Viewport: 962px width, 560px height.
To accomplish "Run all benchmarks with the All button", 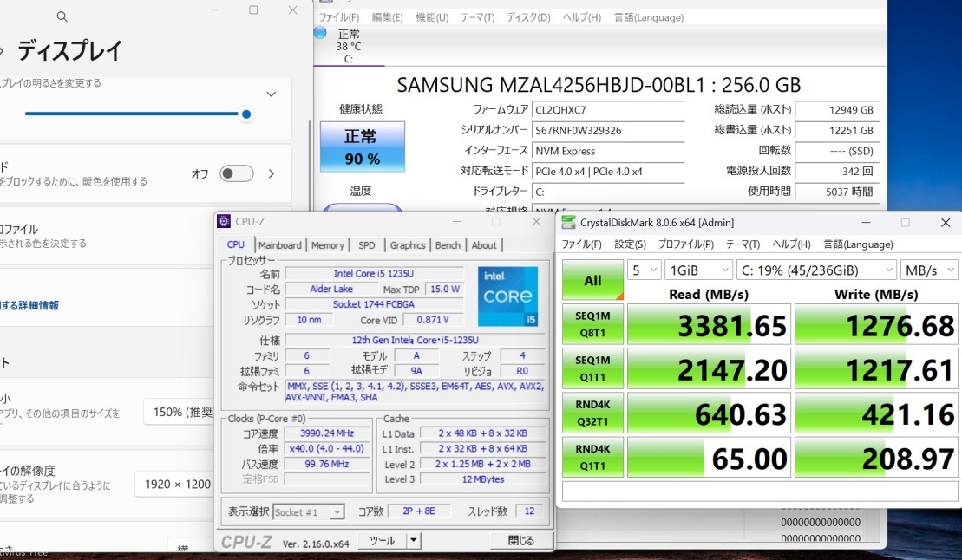I will 592,281.
